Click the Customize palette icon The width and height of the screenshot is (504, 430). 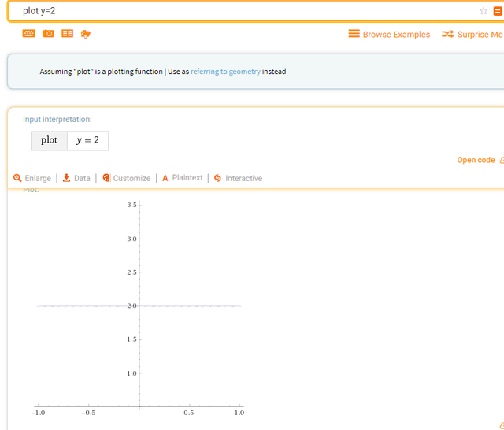click(106, 178)
